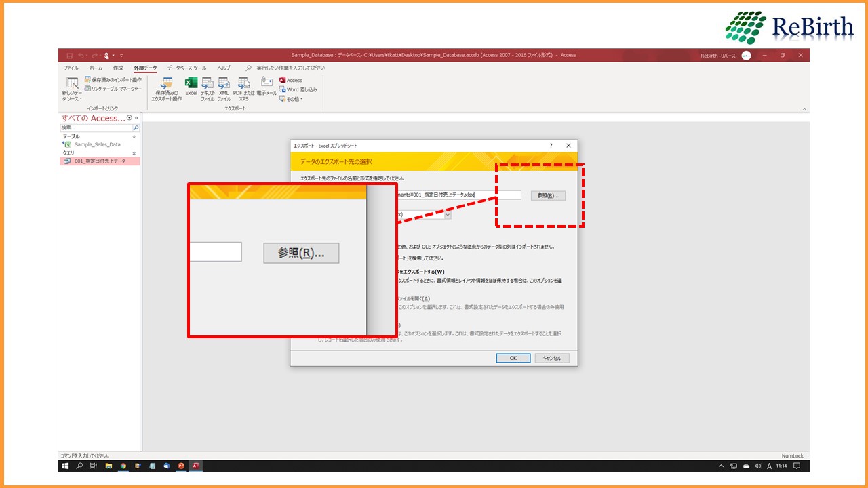
Task: Collapse the クエリ group
Action: click(134, 153)
